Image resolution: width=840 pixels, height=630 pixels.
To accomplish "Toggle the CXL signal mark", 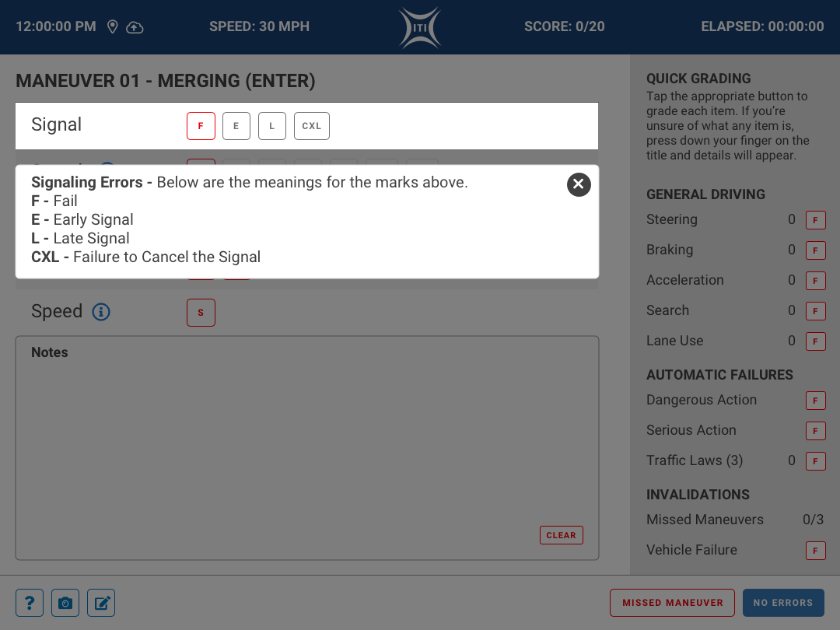I will click(311, 126).
